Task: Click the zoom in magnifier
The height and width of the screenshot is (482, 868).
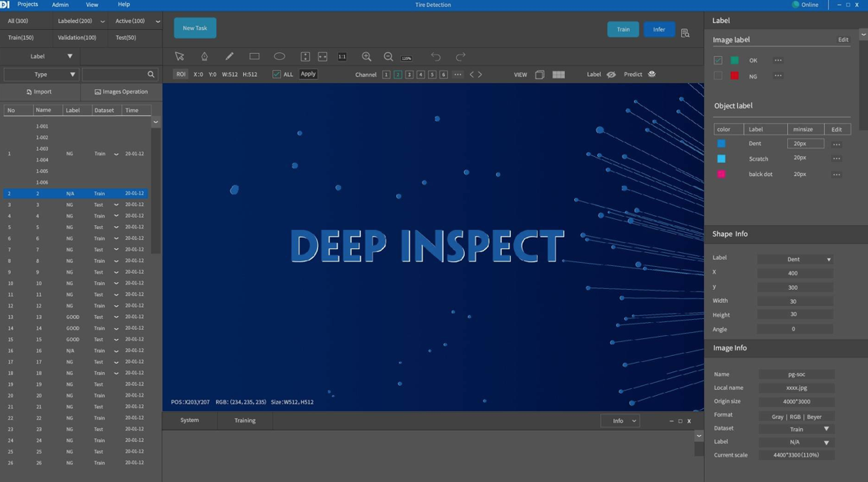Action: tap(366, 56)
